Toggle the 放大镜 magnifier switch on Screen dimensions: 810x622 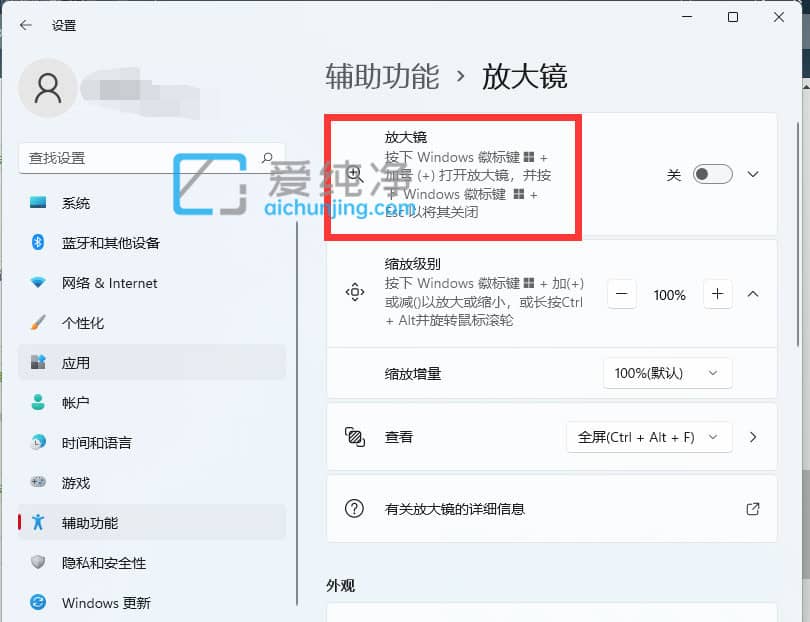[712, 174]
